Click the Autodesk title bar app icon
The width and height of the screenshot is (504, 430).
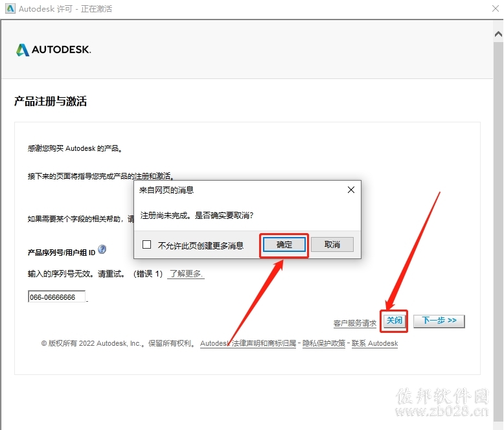10,8
